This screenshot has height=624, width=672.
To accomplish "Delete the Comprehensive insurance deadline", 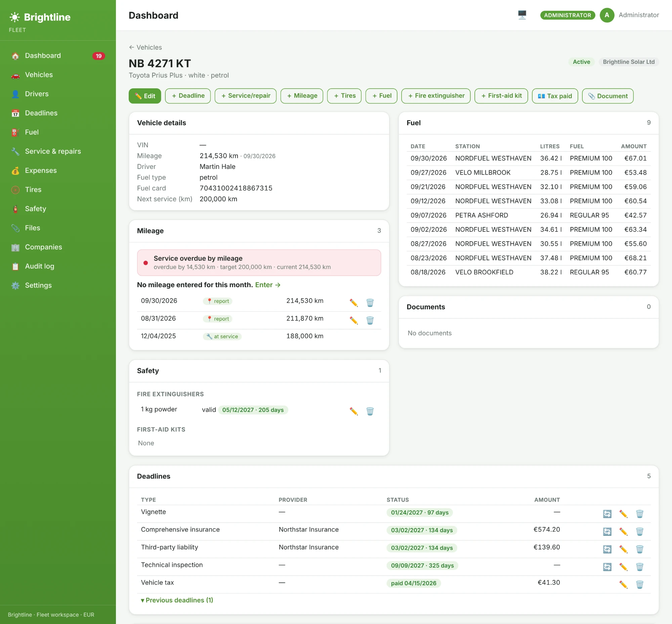I will pyautogui.click(x=639, y=531).
